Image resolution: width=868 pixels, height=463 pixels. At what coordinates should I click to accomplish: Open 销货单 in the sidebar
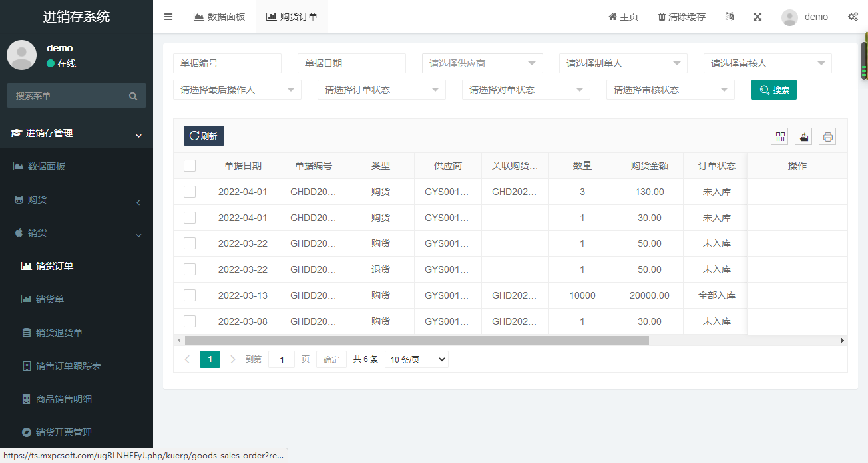pyautogui.click(x=77, y=299)
